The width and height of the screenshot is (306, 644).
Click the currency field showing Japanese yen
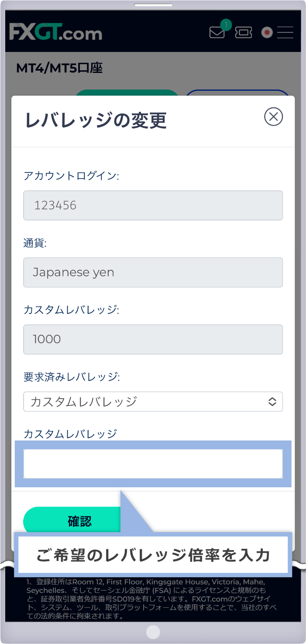click(x=153, y=272)
